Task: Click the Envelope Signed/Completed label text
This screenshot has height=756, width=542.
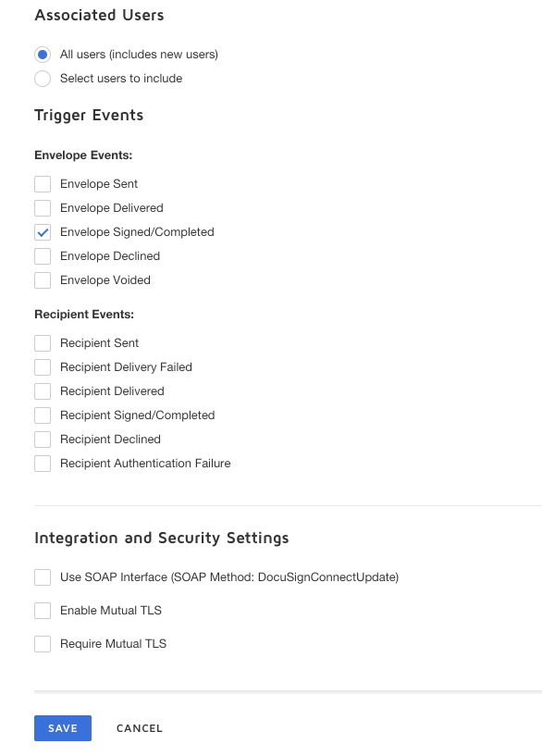Action: click(137, 232)
